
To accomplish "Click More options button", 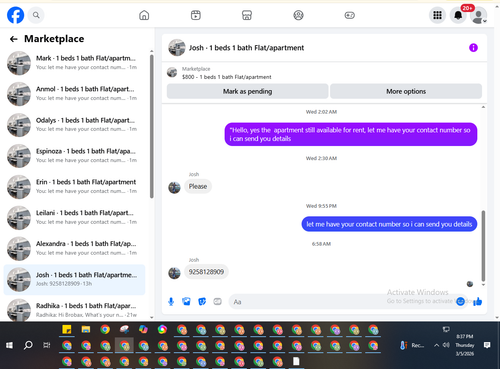I will click(x=406, y=91).
